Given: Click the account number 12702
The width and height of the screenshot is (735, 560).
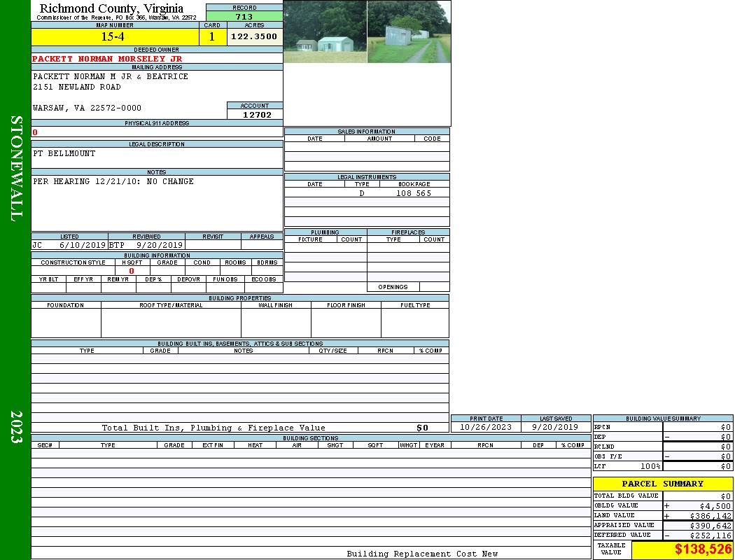Looking at the screenshot, I should pyautogui.click(x=256, y=115).
